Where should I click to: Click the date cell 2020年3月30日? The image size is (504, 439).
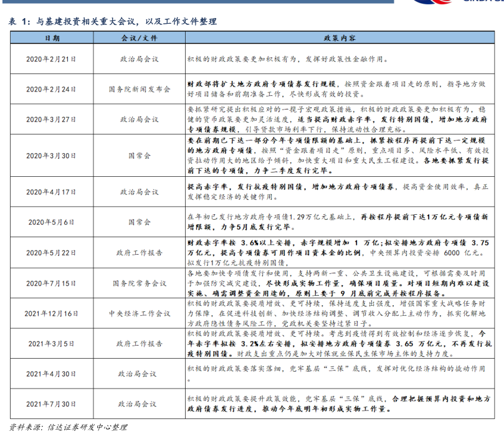coord(52,156)
